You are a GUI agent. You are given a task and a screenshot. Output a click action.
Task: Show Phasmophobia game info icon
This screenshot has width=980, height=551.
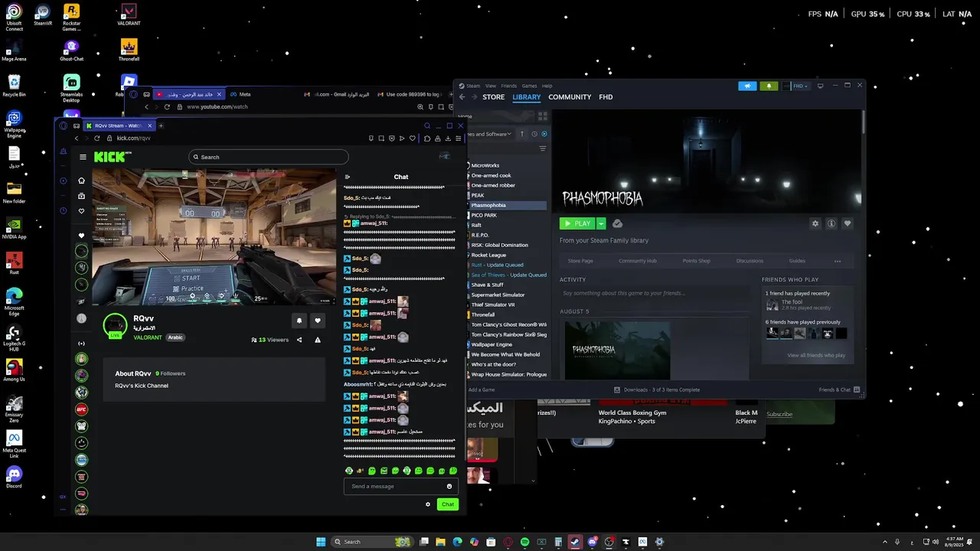831,223
